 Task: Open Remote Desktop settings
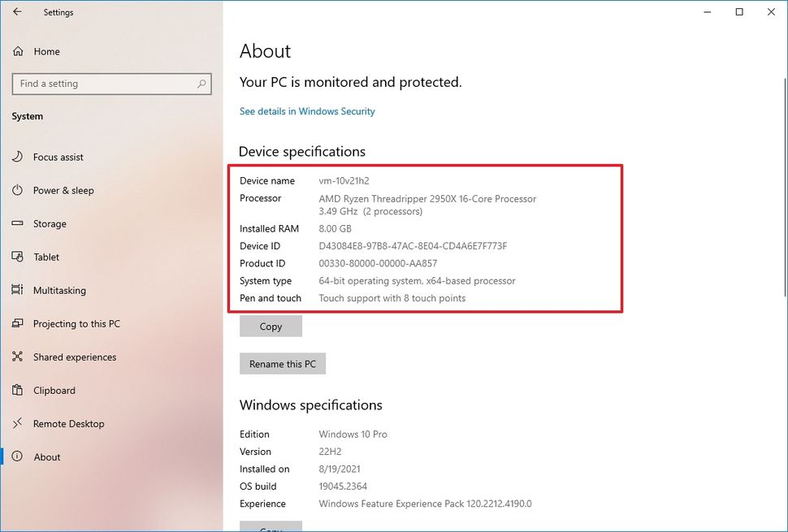pyautogui.click(x=68, y=423)
